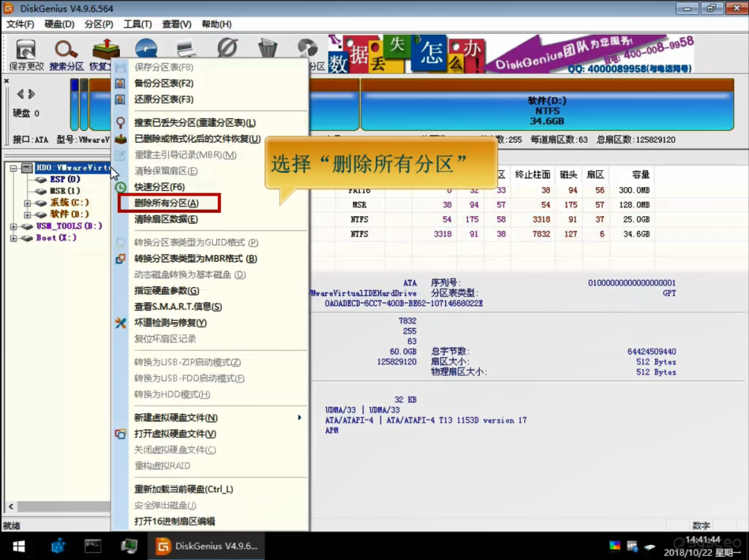749x560 pixels.
Task: Expand the 系统(C:) partition node
Action: (28, 203)
